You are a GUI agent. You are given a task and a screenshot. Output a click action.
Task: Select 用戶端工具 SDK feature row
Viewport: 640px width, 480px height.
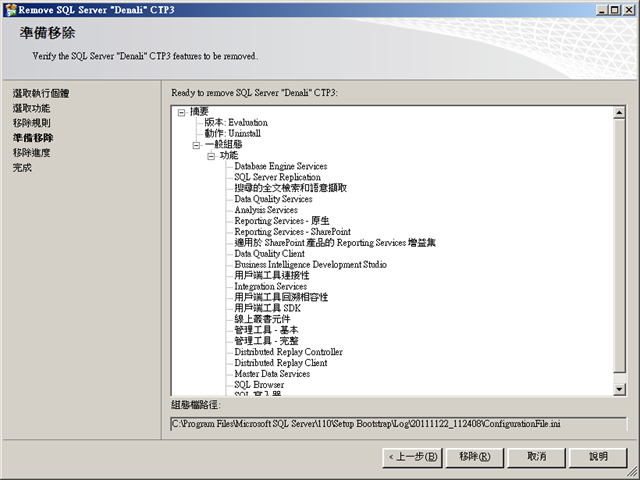tap(268, 309)
